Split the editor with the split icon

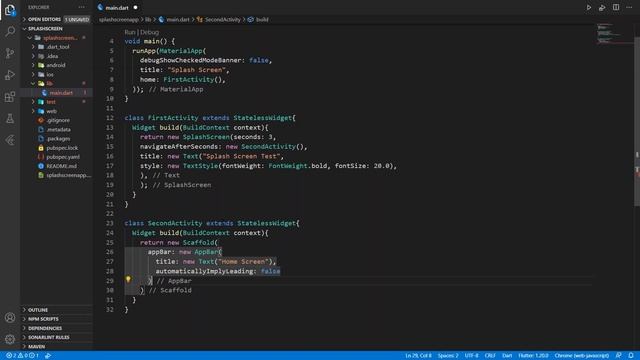click(616, 7)
